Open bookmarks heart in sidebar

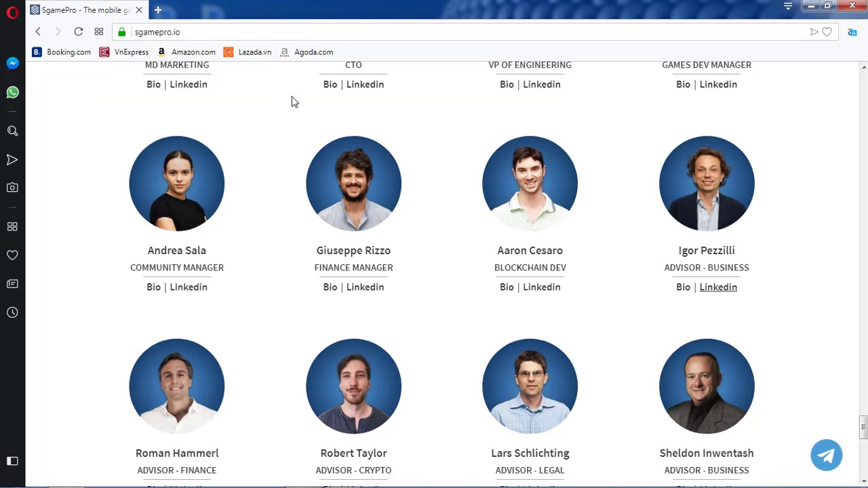click(12, 256)
